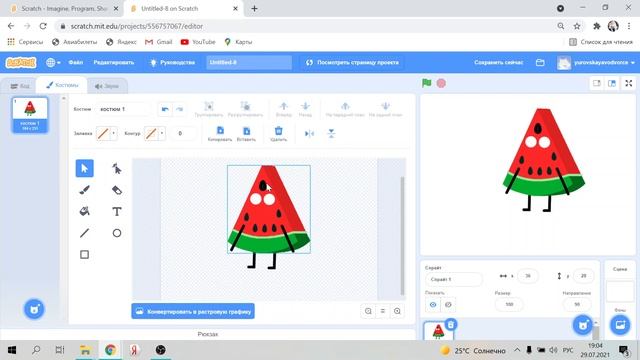
Task: Zoom out the paint canvas
Action: click(x=368, y=311)
